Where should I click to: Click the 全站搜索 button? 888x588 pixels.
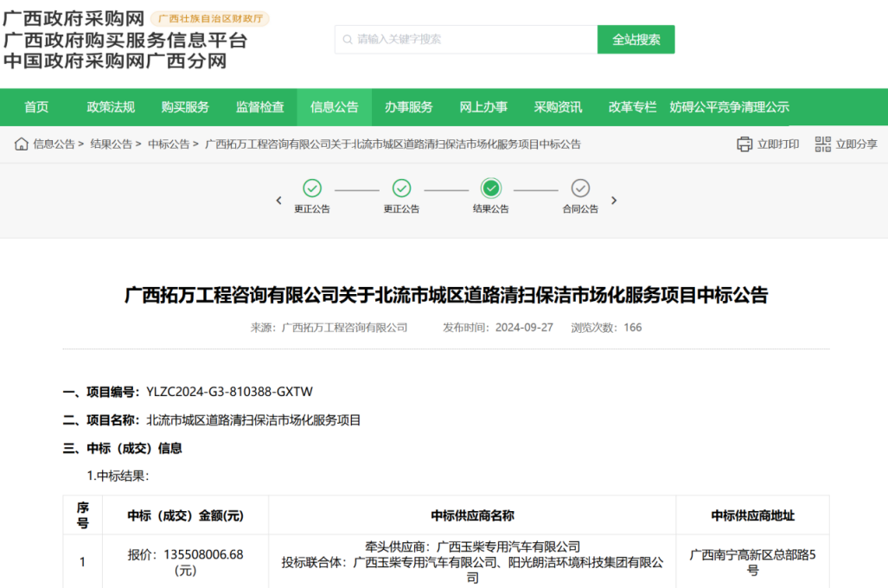pos(636,40)
